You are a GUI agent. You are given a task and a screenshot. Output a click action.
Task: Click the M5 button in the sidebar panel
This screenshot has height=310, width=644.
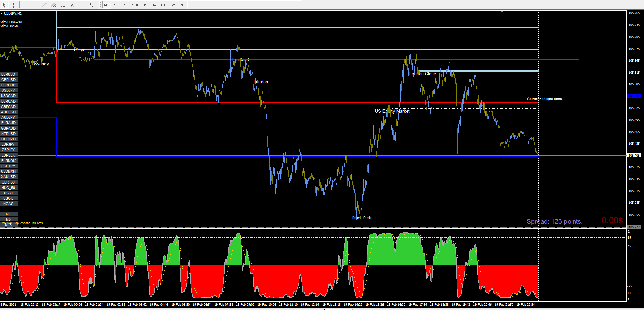(x=8, y=219)
